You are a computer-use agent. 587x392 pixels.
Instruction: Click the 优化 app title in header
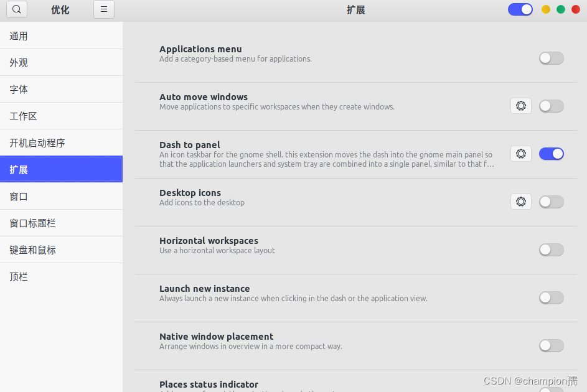point(60,10)
